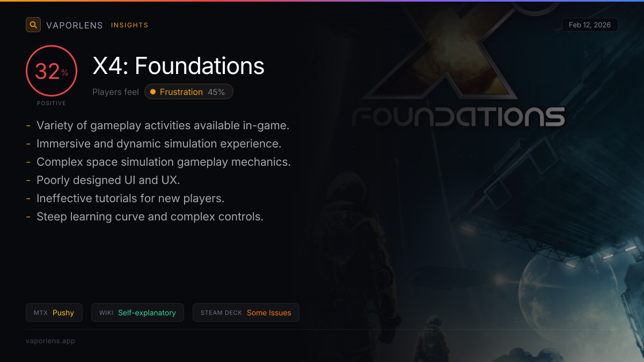This screenshot has width=644, height=362.
Task: Click the Steam Deck Some Issues badge
Action: (x=246, y=313)
